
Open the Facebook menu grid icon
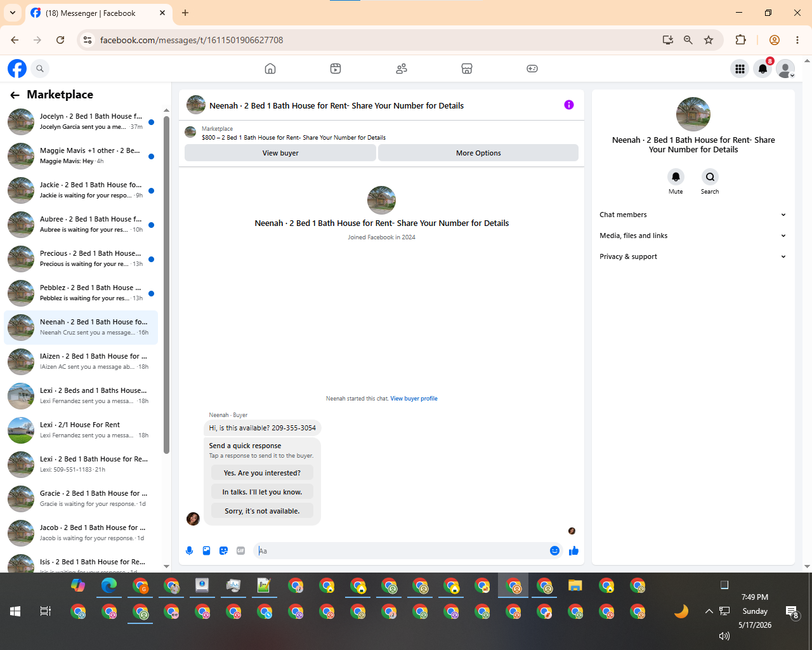pos(740,69)
